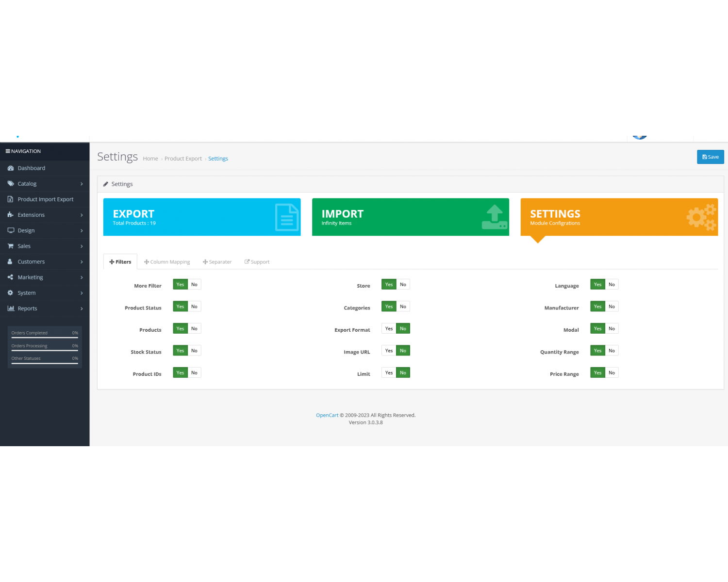Click the Marketing share icon
Viewport: 728px width, 582px height.
coord(11,277)
